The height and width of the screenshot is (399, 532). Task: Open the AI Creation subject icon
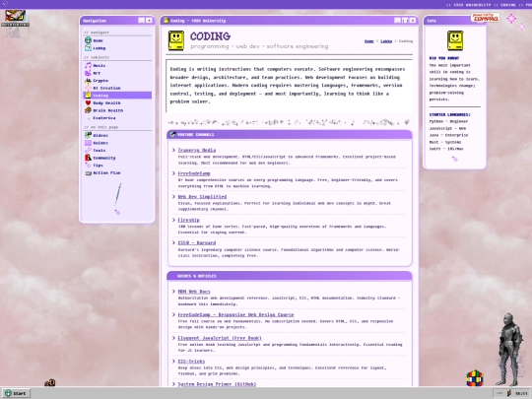click(x=88, y=88)
